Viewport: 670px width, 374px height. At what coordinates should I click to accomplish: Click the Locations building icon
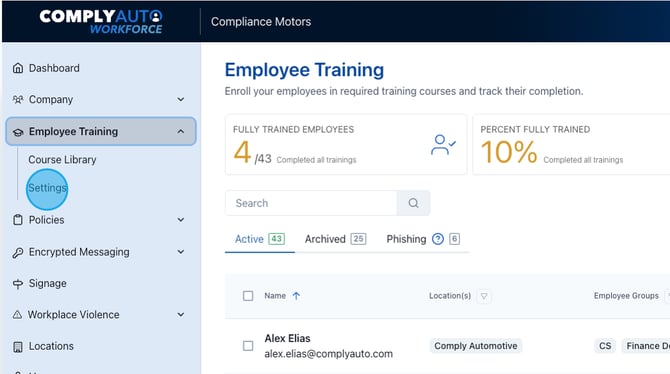point(18,347)
